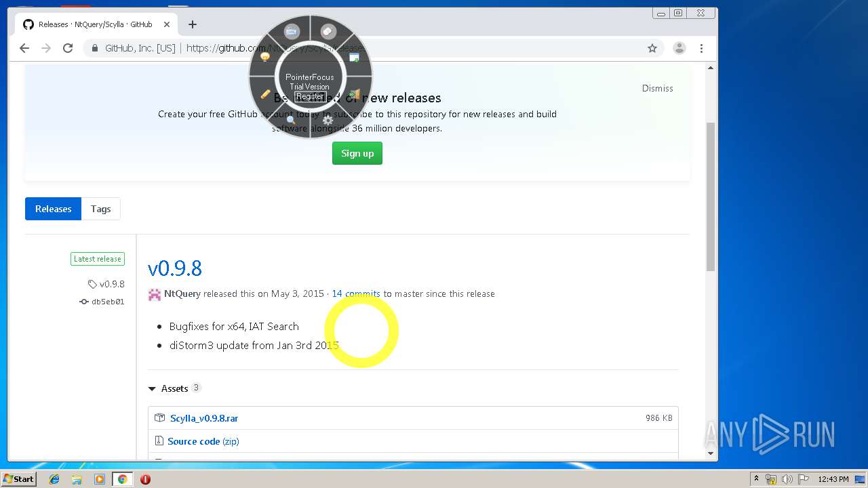Screen dimensions: 868x488
Task: View the 14 commits link
Action: 356,293
